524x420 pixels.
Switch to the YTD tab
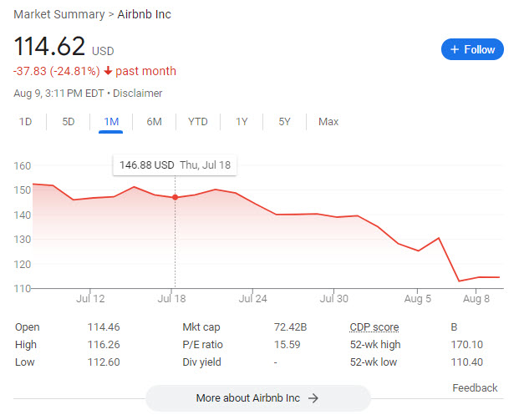pyautogui.click(x=198, y=122)
